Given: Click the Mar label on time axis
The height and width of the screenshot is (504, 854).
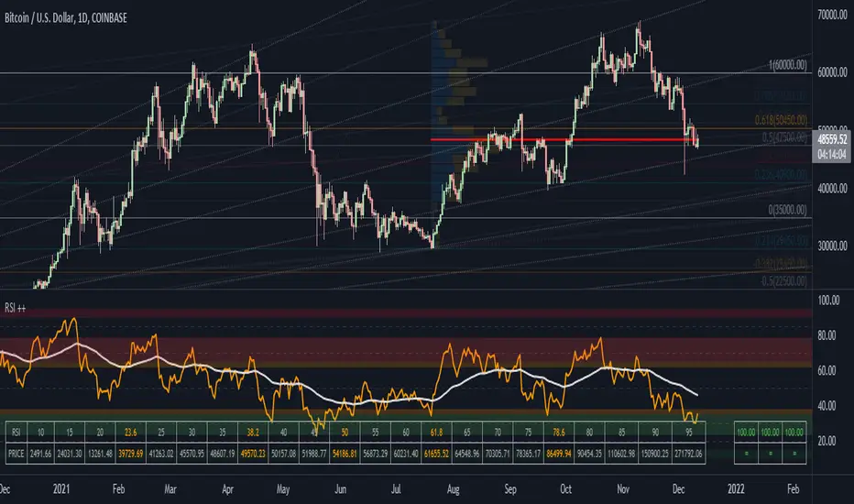Looking at the screenshot, I should click(170, 488).
